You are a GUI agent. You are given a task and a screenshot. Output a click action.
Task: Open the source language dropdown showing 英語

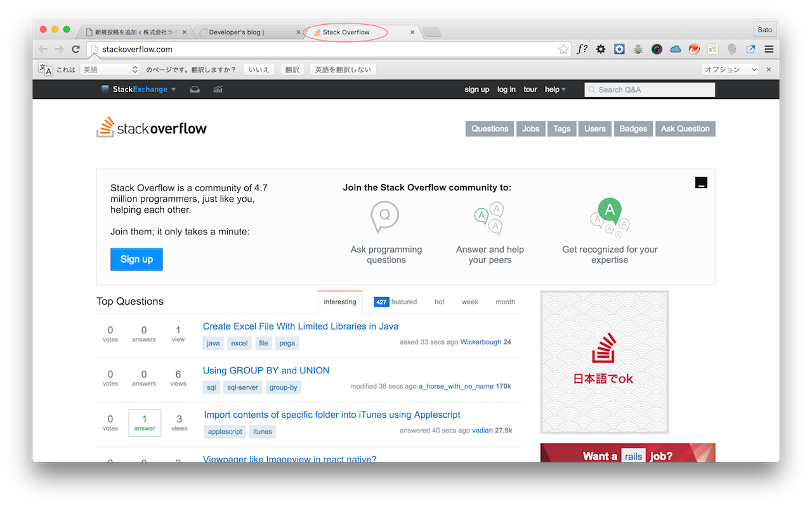click(110, 69)
